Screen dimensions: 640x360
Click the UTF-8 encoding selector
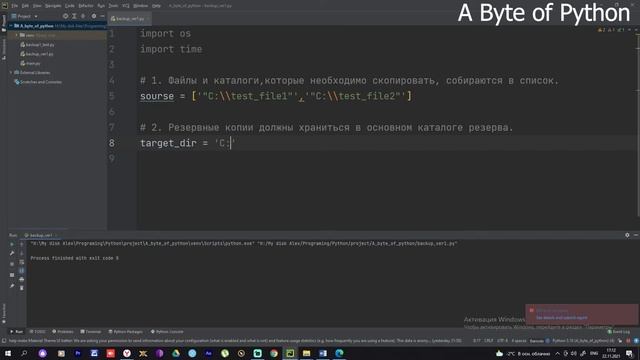tap(502, 341)
